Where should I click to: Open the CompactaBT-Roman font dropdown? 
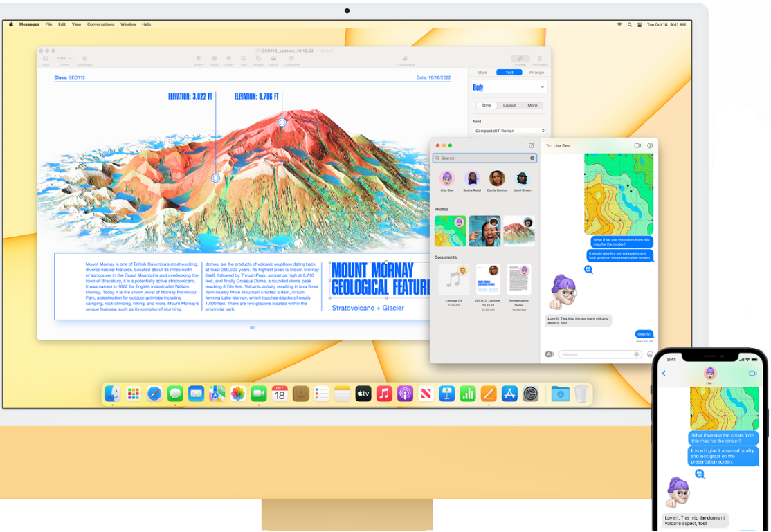(509, 131)
